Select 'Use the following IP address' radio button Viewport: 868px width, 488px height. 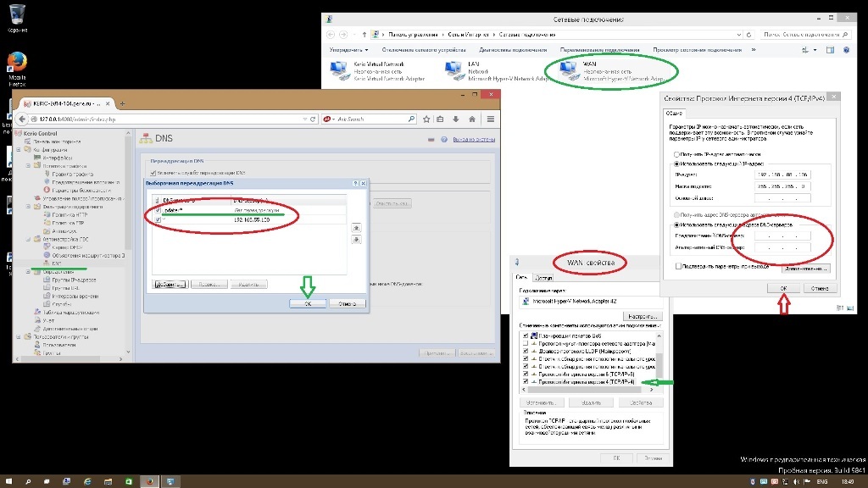click(x=676, y=164)
